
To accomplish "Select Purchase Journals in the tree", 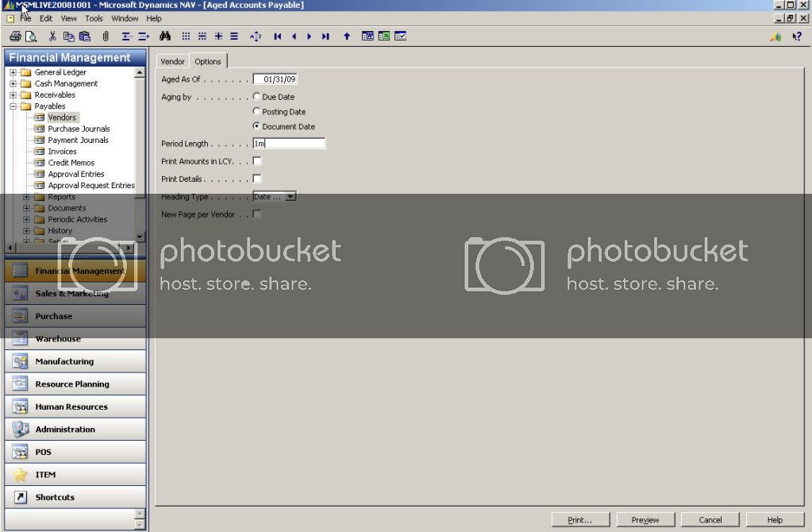I will (79, 129).
